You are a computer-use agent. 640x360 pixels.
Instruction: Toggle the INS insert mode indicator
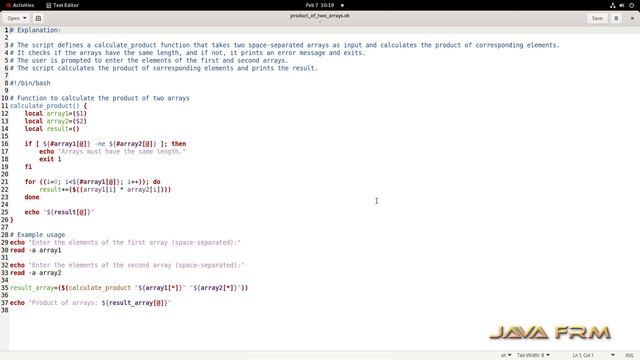[x=629, y=355]
